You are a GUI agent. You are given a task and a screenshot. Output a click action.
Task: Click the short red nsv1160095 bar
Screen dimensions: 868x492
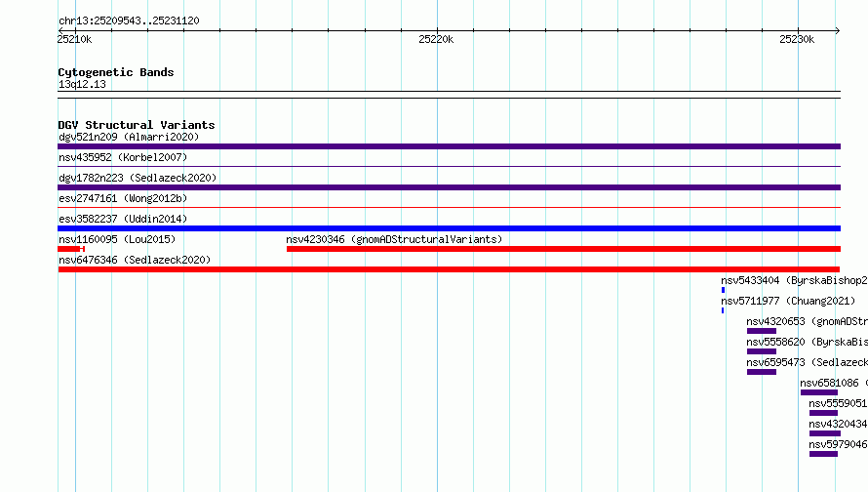[x=71, y=249]
